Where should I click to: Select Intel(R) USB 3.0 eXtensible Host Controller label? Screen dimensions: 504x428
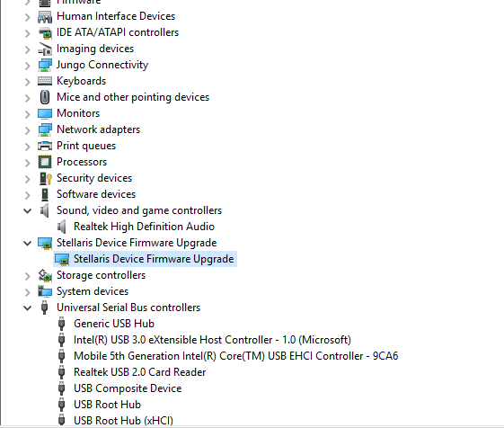pos(212,340)
